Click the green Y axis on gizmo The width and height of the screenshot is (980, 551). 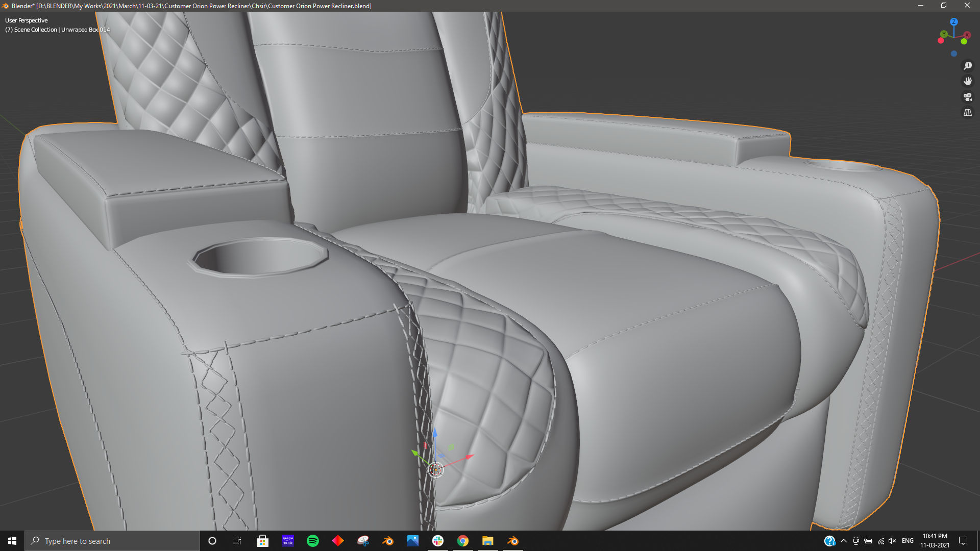point(944,34)
